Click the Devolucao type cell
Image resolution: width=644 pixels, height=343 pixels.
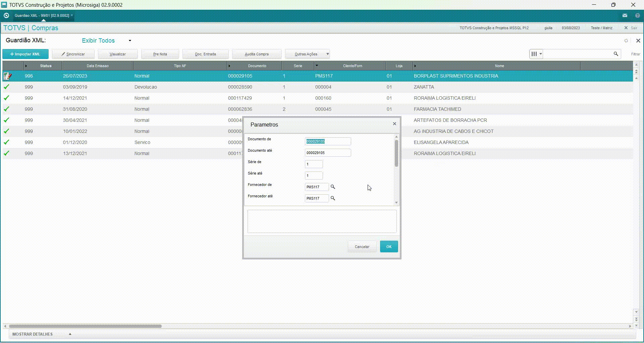(x=146, y=87)
